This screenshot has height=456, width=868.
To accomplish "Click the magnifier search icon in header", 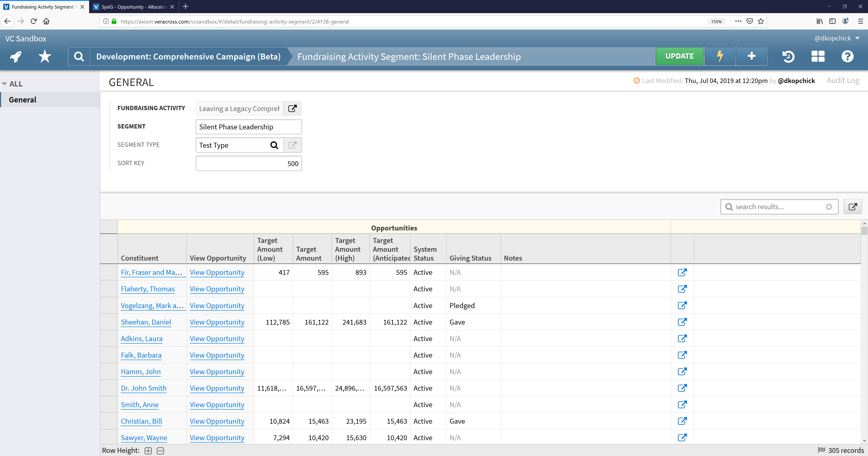I will pyautogui.click(x=79, y=57).
